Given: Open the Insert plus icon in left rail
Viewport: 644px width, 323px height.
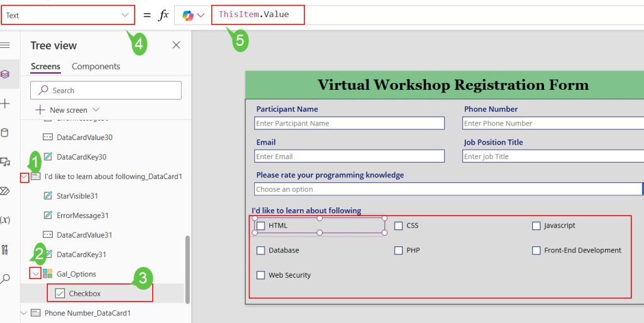Looking at the screenshot, I should 5,104.
